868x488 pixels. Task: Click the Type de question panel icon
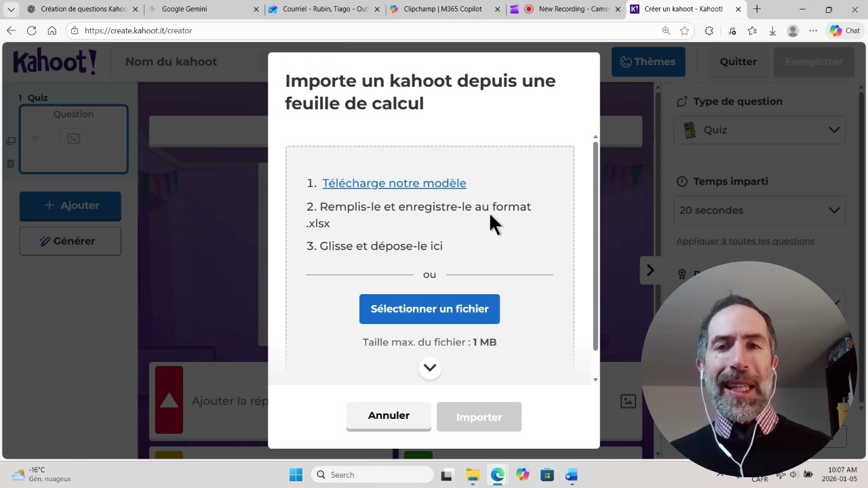(x=682, y=102)
